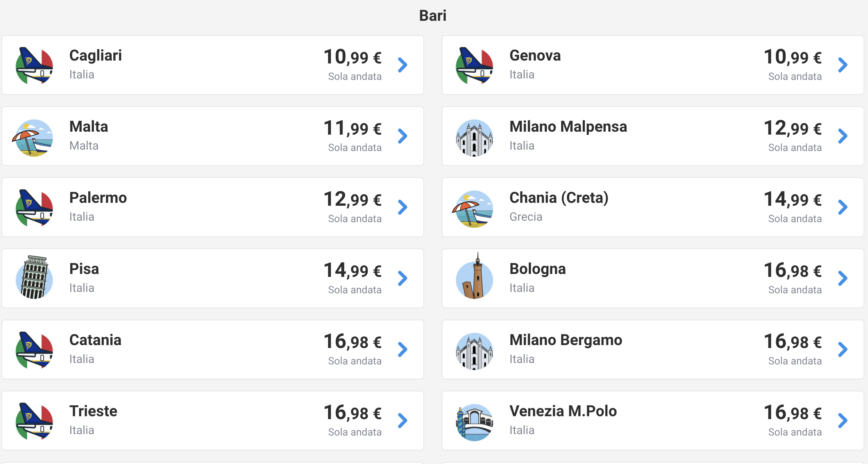Screen dimensions: 868x464
Task: Choose the Trieste 16,98 € fare
Action: tap(352, 413)
